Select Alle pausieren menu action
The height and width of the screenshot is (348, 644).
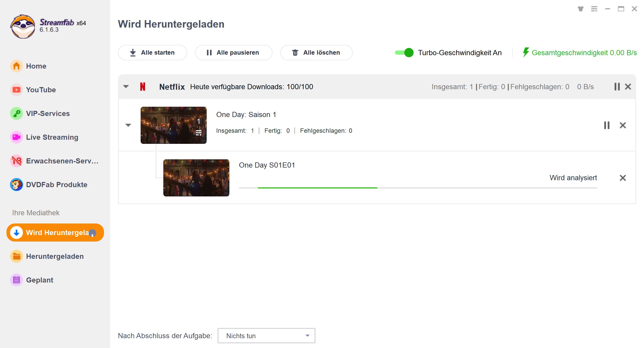233,53
